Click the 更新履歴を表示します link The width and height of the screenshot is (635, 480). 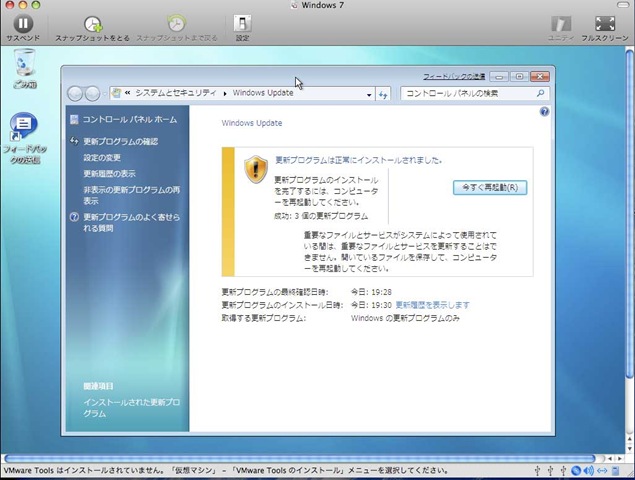click(x=432, y=305)
